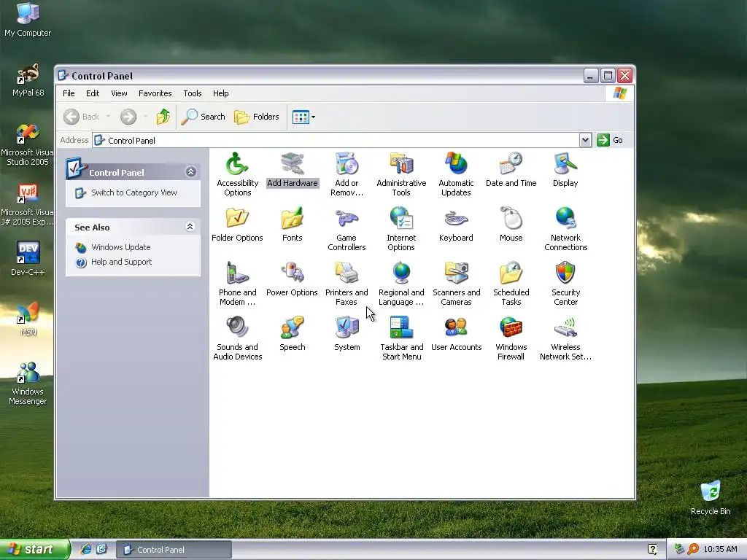Click the Start button
Viewport: 747px width, 560px height.
tap(34, 550)
